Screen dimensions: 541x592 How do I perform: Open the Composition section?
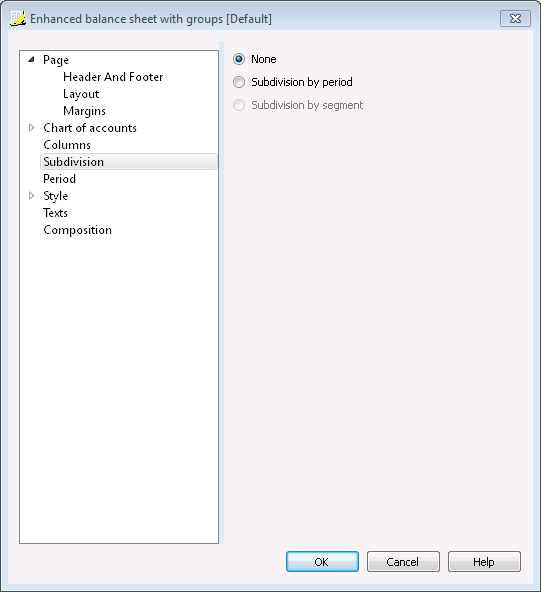point(78,230)
